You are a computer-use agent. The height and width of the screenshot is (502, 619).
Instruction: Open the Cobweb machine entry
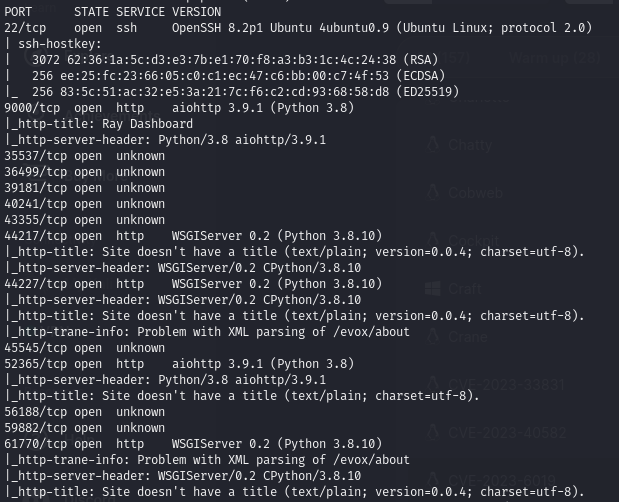tap(475, 193)
